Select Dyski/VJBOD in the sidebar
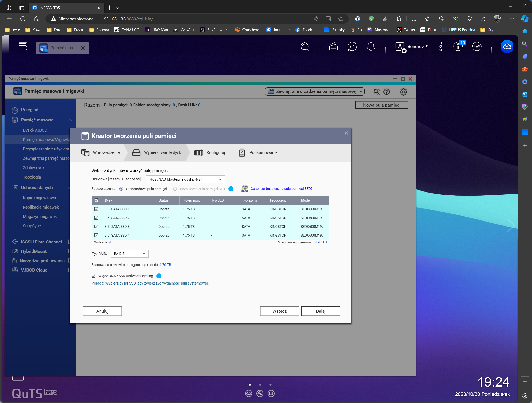Screen dimensions: 532x403 point(35,130)
